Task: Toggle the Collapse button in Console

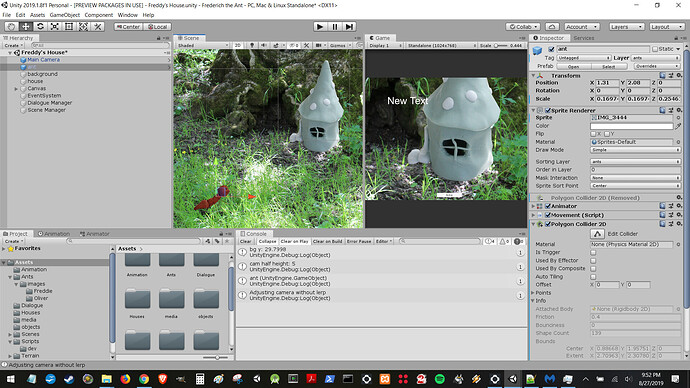Action: pyautogui.click(x=267, y=242)
